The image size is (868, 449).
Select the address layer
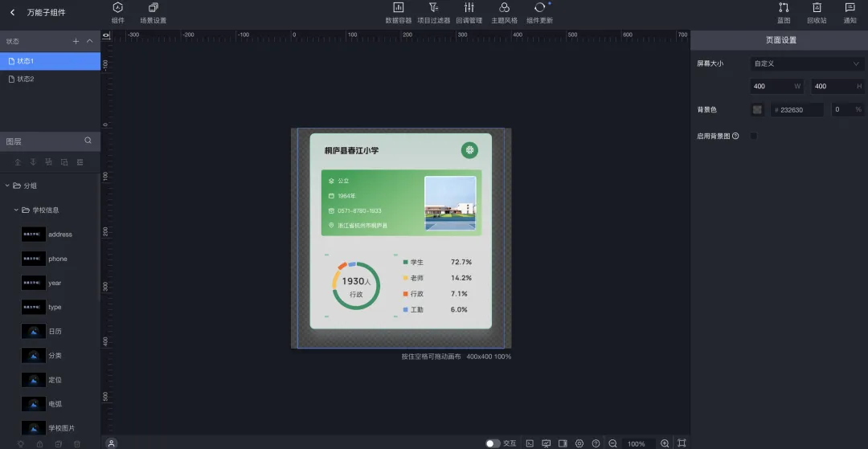click(50, 235)
